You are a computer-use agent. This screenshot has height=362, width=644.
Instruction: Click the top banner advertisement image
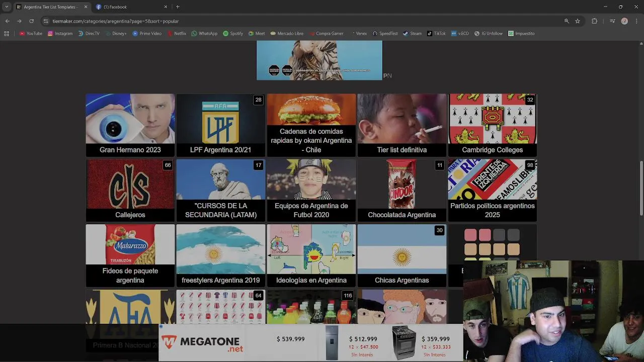pyautogui.click(x=319, y=60)
